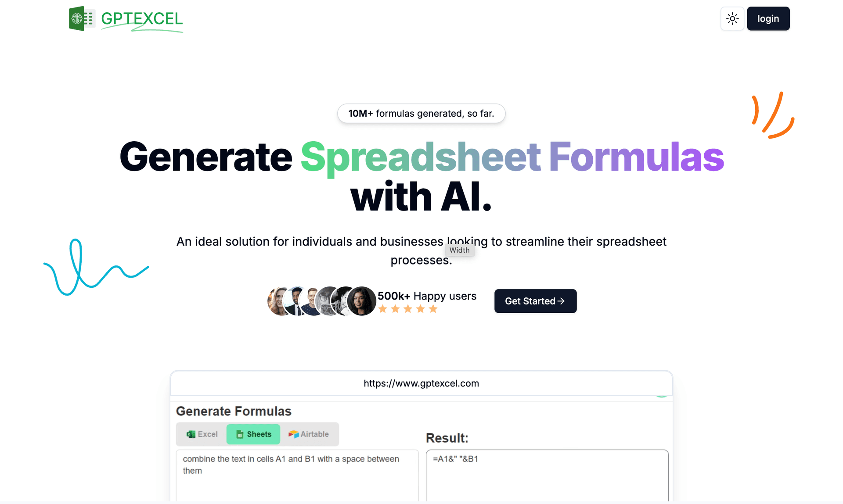This screenshot has height=504, width=843.
Task: Switch to the Excel tab
Action: click(202, 434)
